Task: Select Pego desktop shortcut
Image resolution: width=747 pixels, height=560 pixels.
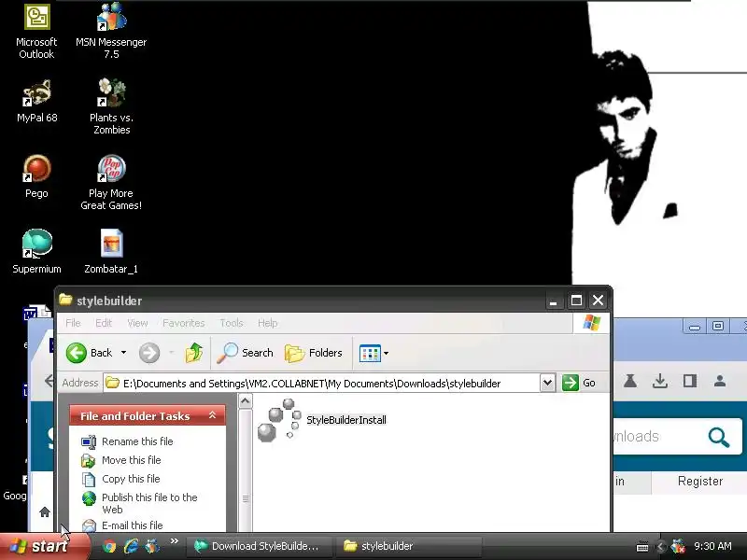Action: [36, 176]
